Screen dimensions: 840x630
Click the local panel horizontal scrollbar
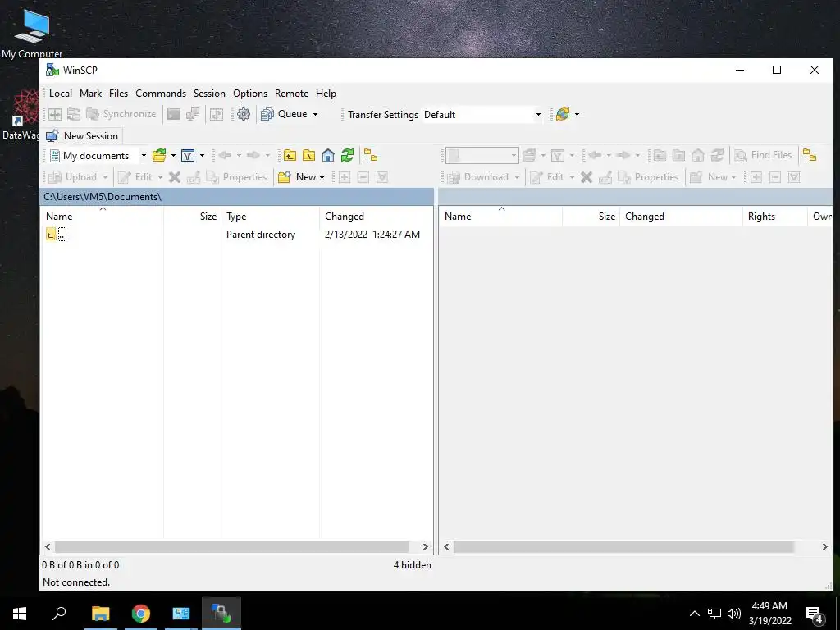pyautogui.click(x=231, y=546)
